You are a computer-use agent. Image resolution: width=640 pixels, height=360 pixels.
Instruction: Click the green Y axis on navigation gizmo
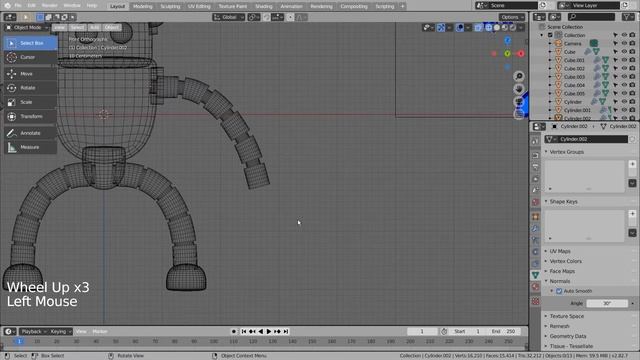click(x=507, y=53)
